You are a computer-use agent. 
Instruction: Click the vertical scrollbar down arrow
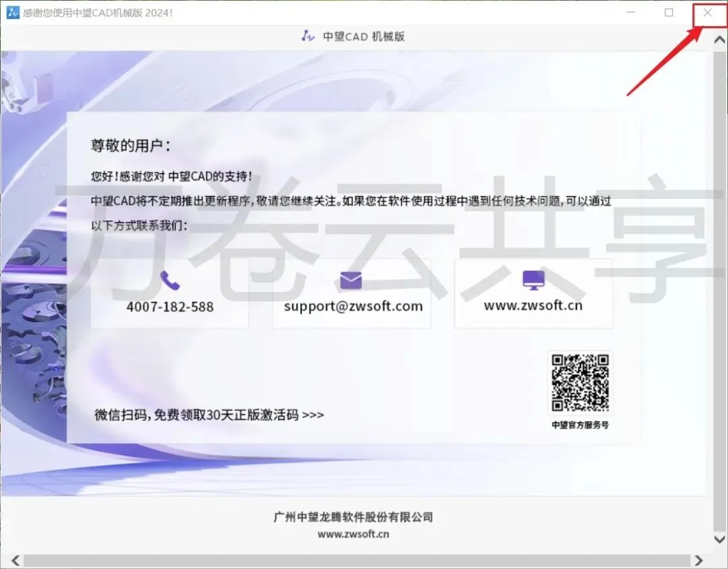720,539
